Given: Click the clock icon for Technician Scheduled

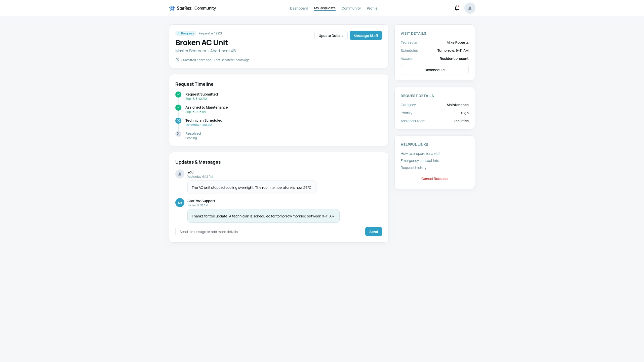Looking at the screenshot, I should (x=178, y=121).
